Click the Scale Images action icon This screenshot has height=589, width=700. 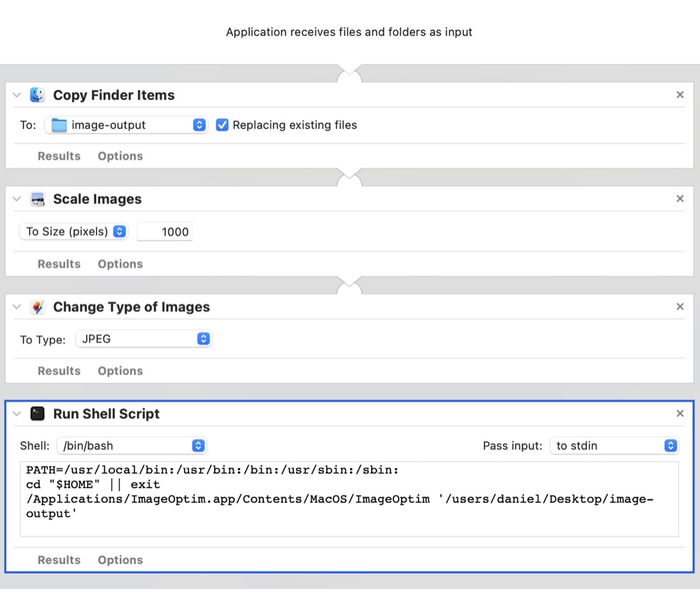(x=37, y=199)
